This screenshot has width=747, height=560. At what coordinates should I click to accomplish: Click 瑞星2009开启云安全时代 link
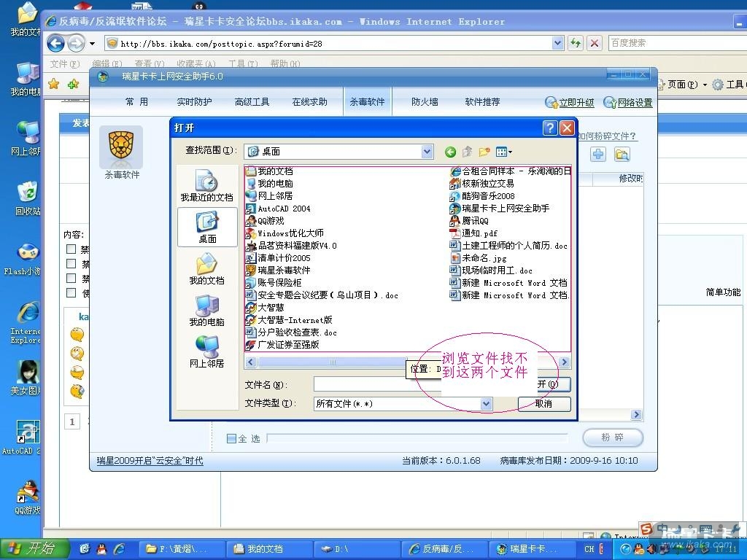pyautogui.click(x=150, y=461)
